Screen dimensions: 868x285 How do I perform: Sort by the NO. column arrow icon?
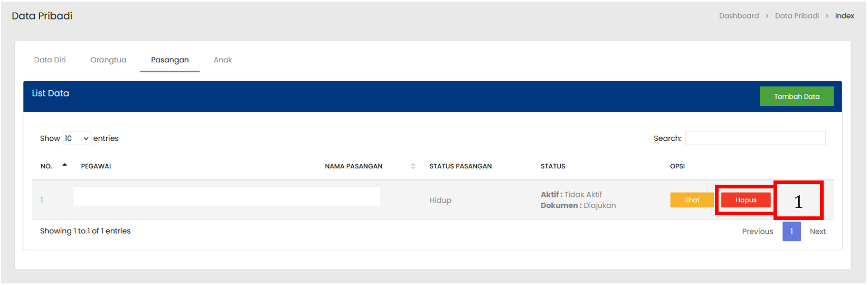64,165
